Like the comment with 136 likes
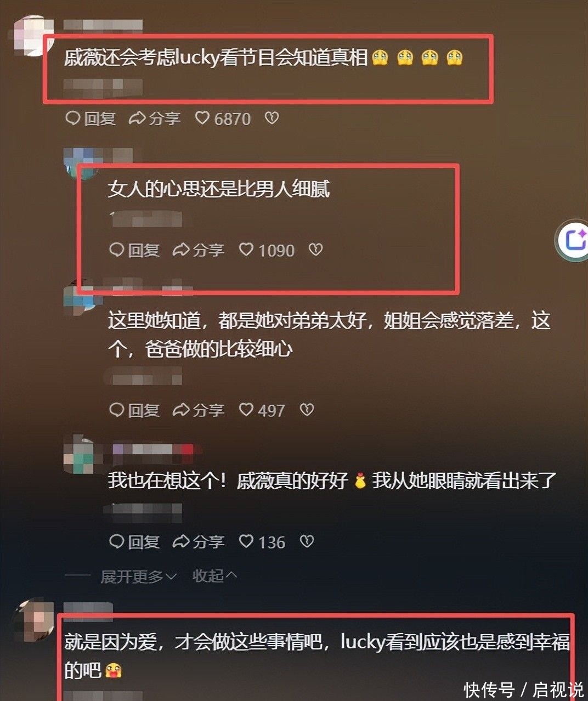 pos(262,542)
